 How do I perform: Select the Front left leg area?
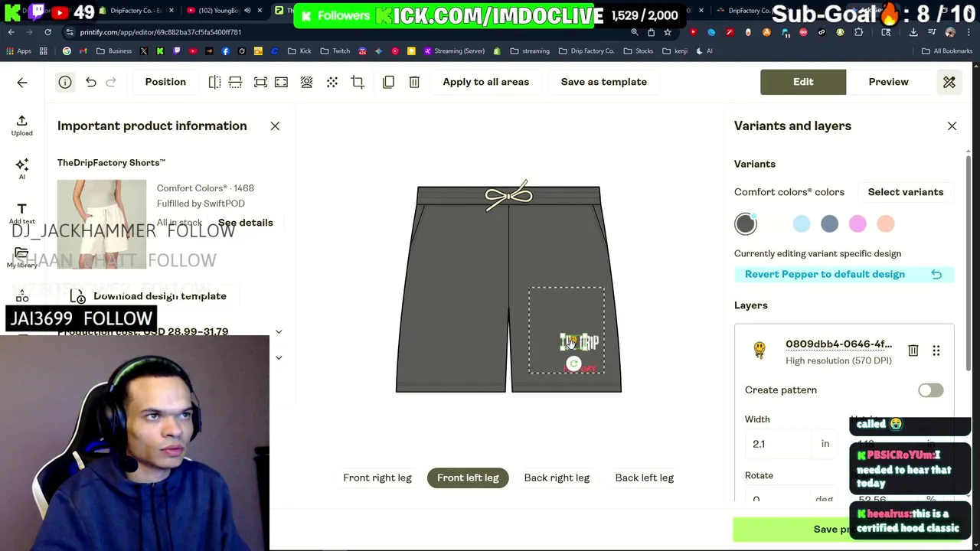click(x=468, y=478)
